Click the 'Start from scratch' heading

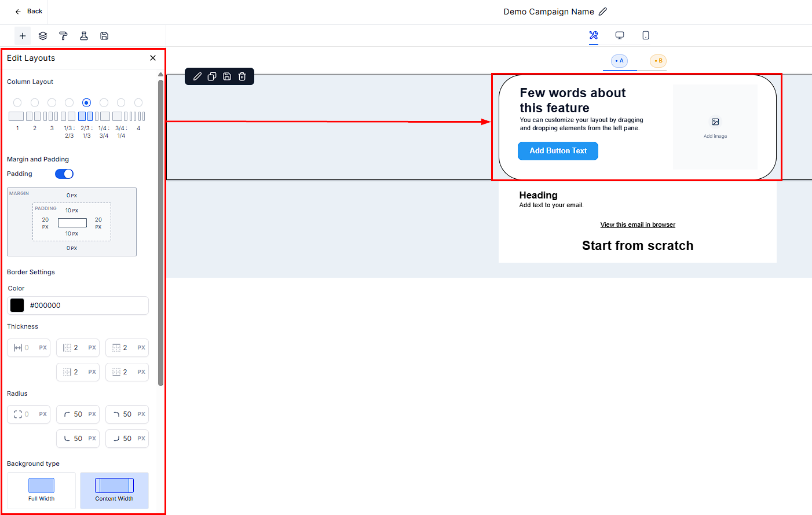(x=638, y=246)
